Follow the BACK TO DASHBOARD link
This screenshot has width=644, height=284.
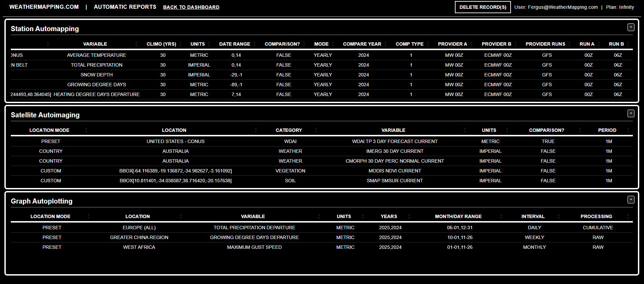click(191, 7)
